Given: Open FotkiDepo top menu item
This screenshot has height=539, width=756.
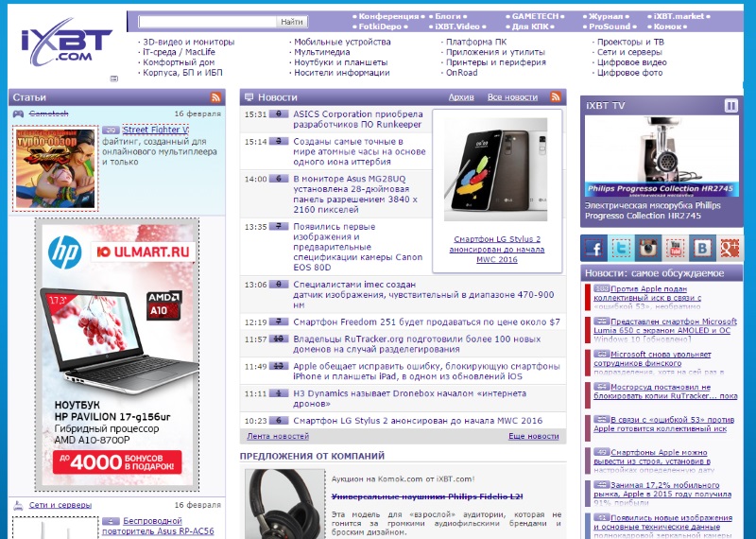Looking at the screenshot, I should click(x=380, y=26).
